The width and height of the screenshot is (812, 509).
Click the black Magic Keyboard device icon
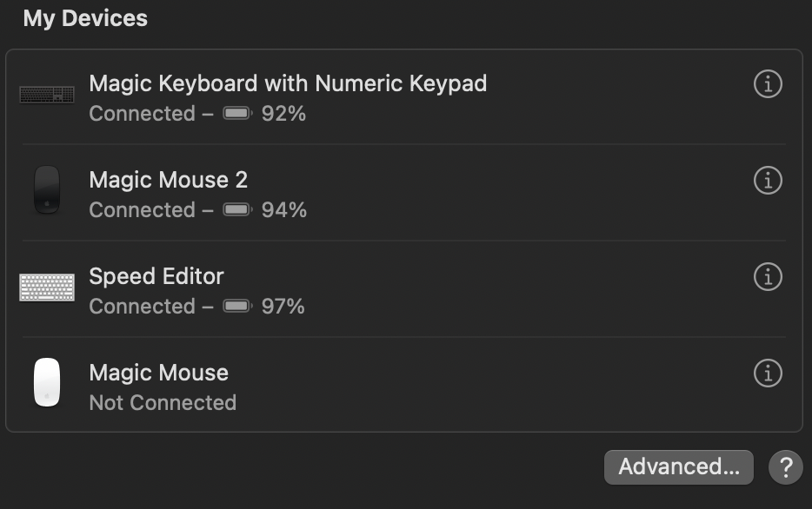(x=47, y=94)
